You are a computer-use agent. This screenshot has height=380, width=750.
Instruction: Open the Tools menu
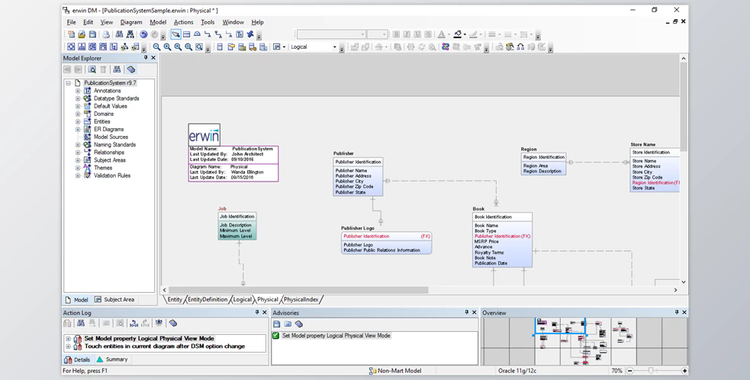(208, 22)
